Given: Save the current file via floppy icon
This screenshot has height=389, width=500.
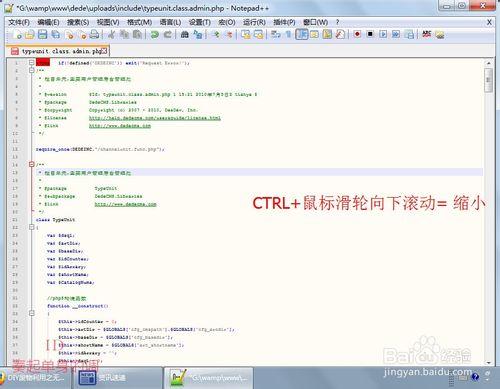Looking at the screenshot, I should (43, 34).
